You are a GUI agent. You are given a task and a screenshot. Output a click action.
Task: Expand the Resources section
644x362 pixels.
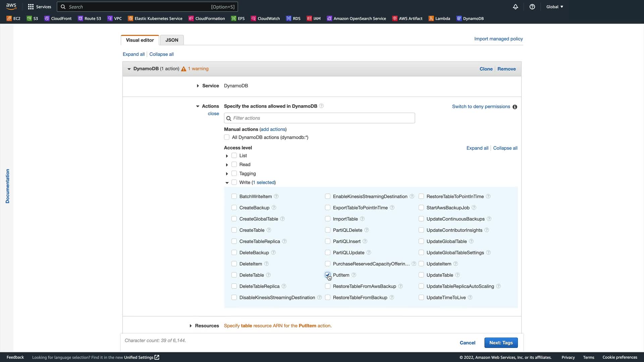191,326
